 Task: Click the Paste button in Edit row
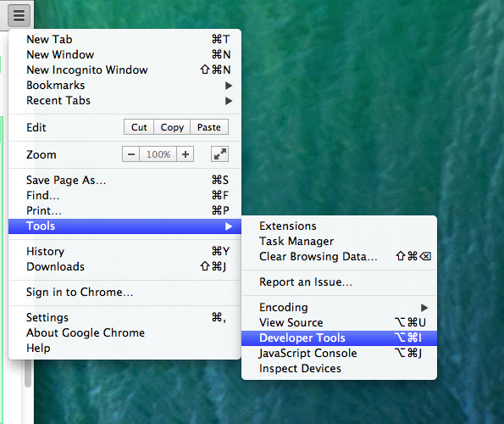pyautogui.click(x=209, y=127)
